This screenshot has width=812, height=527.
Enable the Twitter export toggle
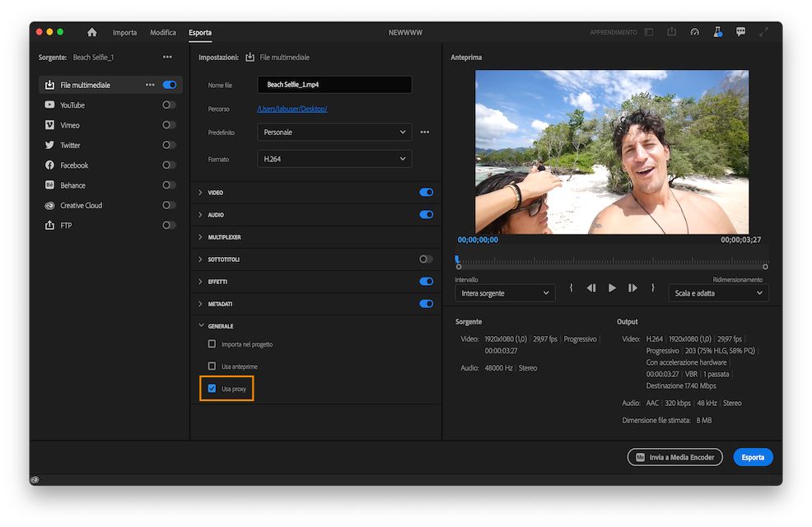(x=169, y=146)
